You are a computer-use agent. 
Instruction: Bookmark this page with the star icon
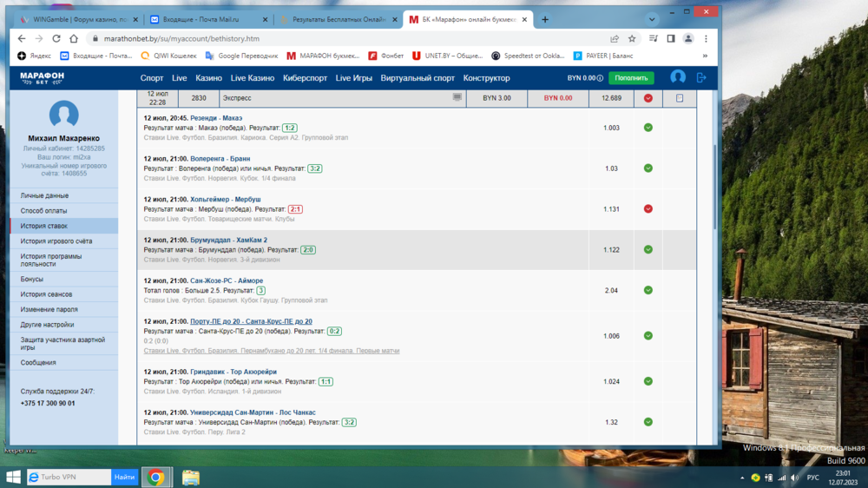(632, 38)
